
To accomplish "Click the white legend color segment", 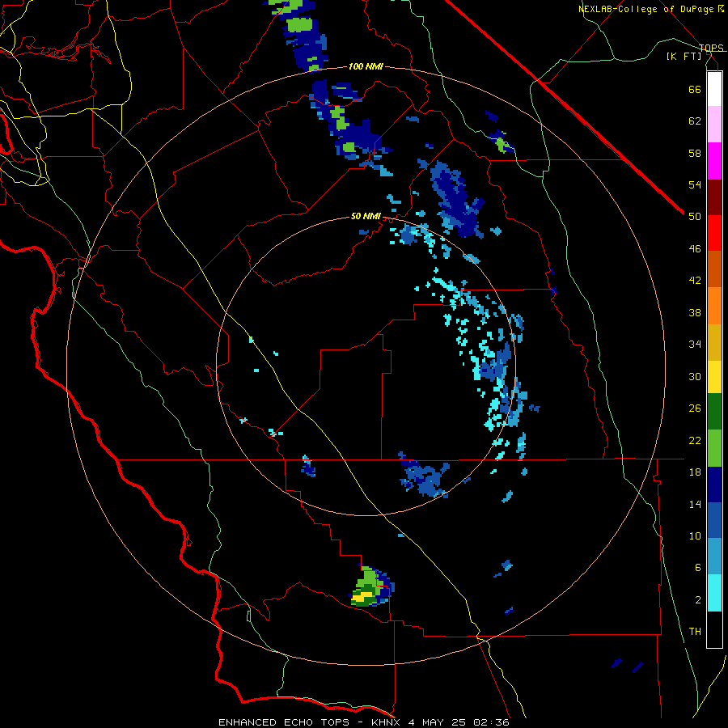I will (x=714, y=89).
